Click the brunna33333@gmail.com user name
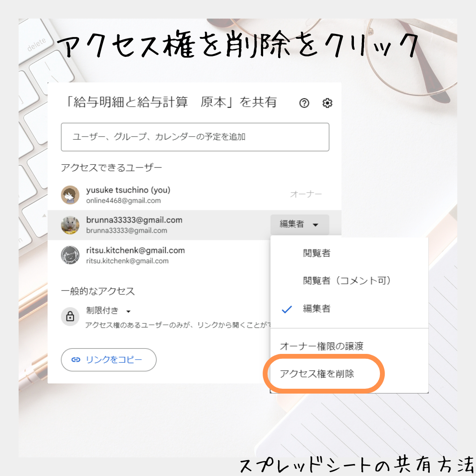Screen dimensions: 476x476 point(134,220)
